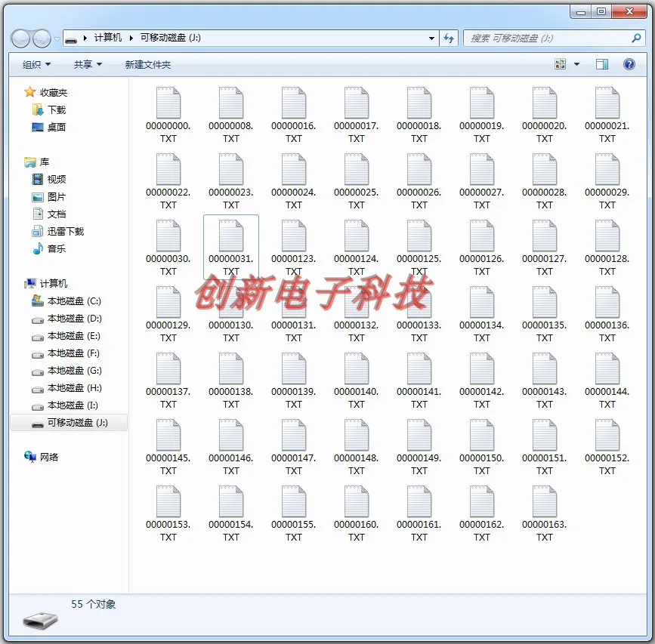Screen dimensions: 655x644
Task: Toggle the preview pane icon
Action: click(602, 64)
